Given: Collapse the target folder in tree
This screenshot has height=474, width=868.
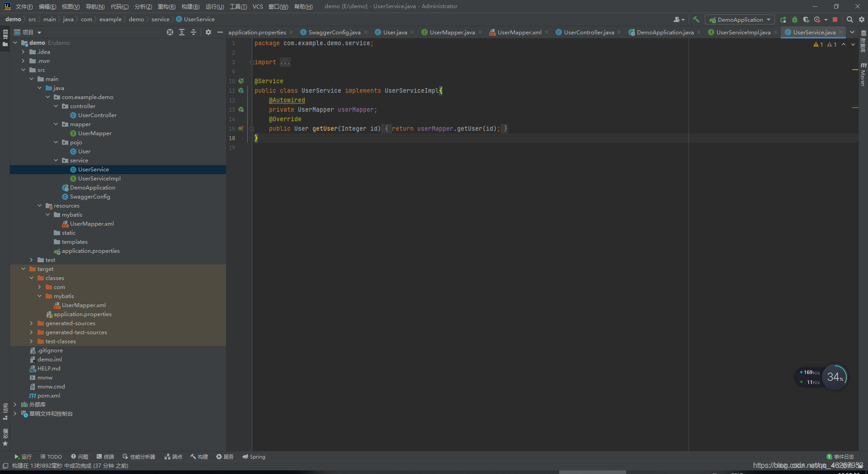Looking at the screenshot, I should [x=24, y=269].
